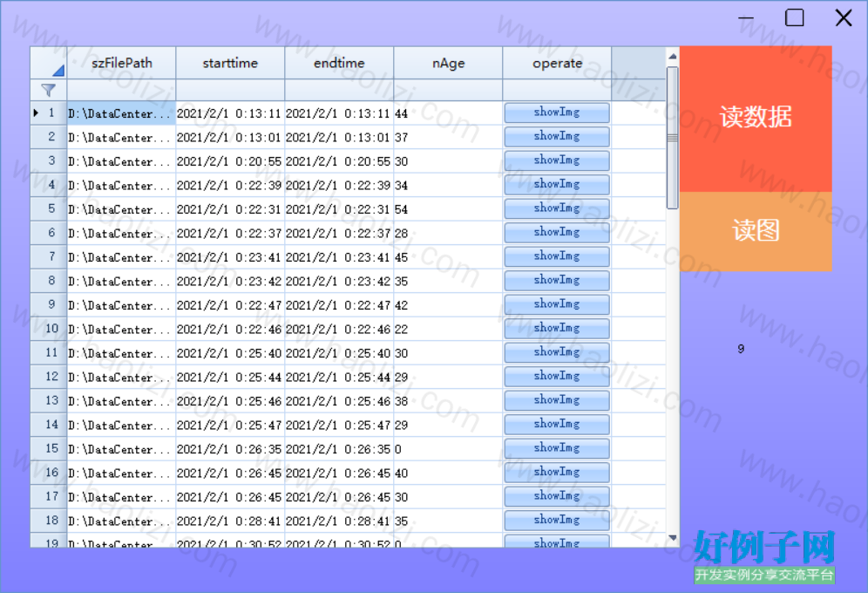Image resolution: width=868 pixels, height=593 pixels.
Task: Click filter cell under nAge column
Action: coord(449,90)
